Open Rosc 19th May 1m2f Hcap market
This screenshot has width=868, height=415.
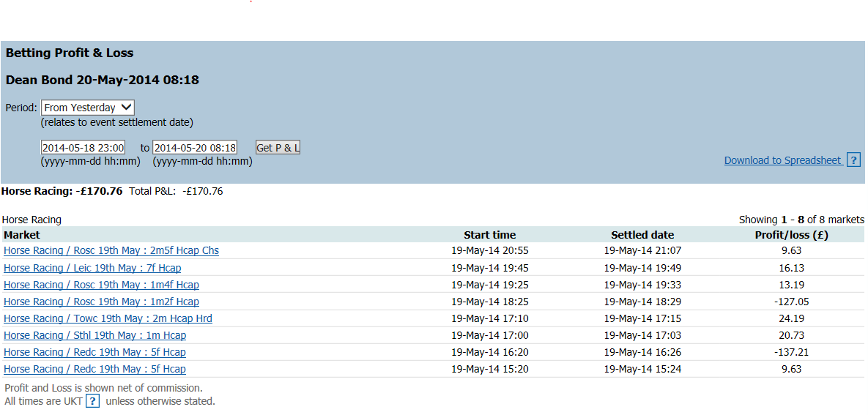101,302
